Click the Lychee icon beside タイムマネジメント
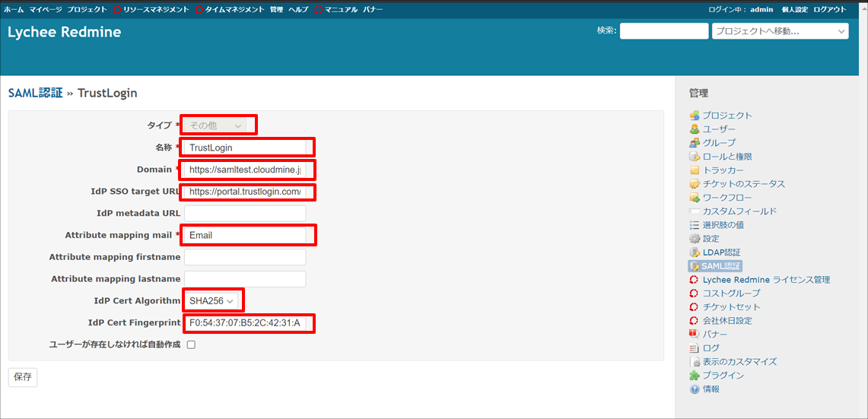868x419 pixels. pos(200,10)
